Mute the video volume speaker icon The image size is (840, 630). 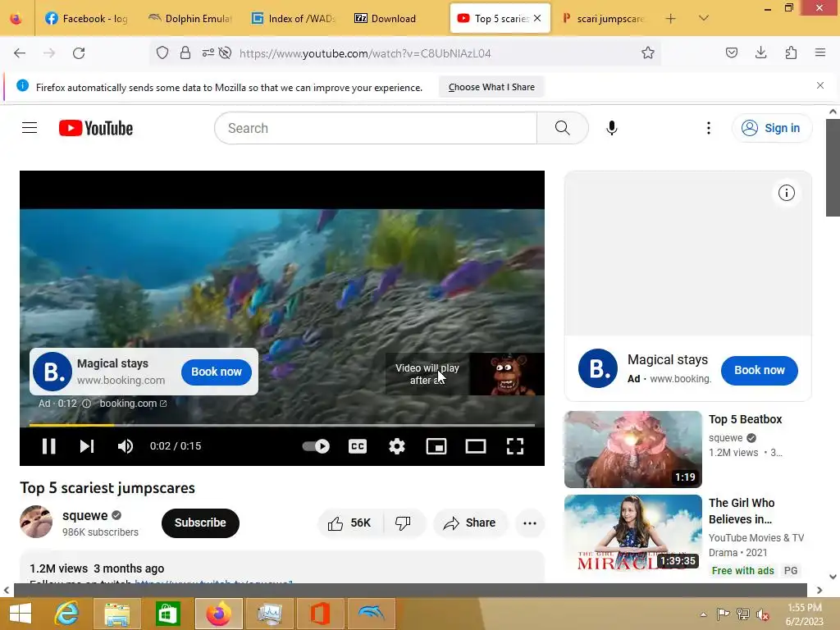[126, 446]
